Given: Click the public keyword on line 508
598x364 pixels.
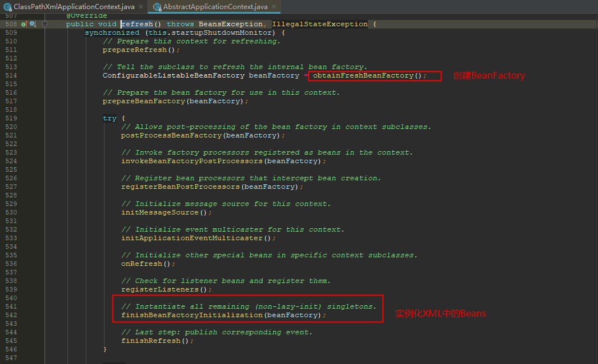Looking at the screenshot, I should coord(80,24).
